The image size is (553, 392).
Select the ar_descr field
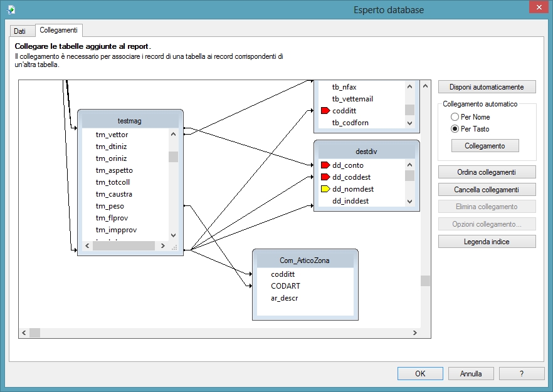pyautogui.click(x=285, y=298)
